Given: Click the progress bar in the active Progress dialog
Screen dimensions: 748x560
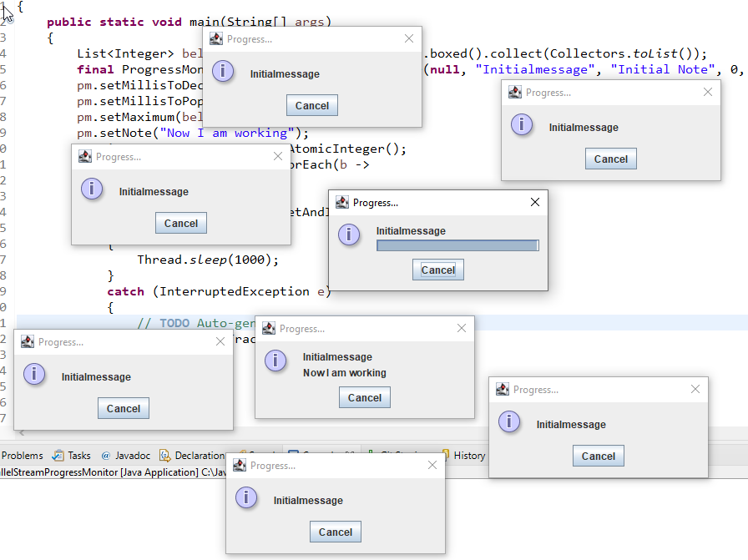Looking at the screenshot, I should [x=457, y=245].
